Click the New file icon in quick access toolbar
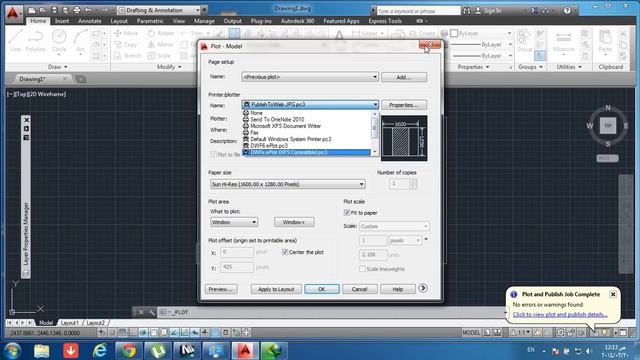Viewport: 640px width, 360px height. 31,10
